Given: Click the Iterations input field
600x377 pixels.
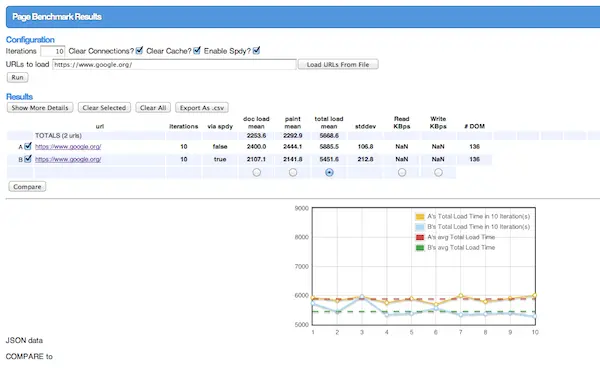Looking at the screenshot, I should (x=53, y=51).
